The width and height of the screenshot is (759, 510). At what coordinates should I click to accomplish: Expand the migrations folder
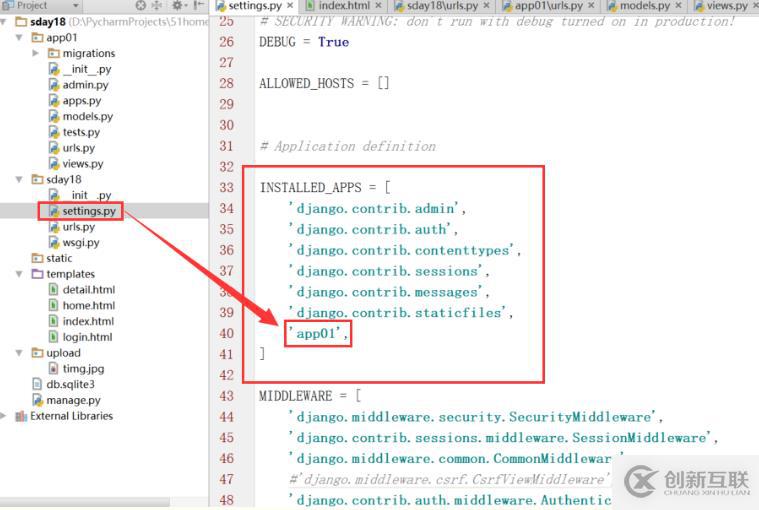click(x=35, y=53)
